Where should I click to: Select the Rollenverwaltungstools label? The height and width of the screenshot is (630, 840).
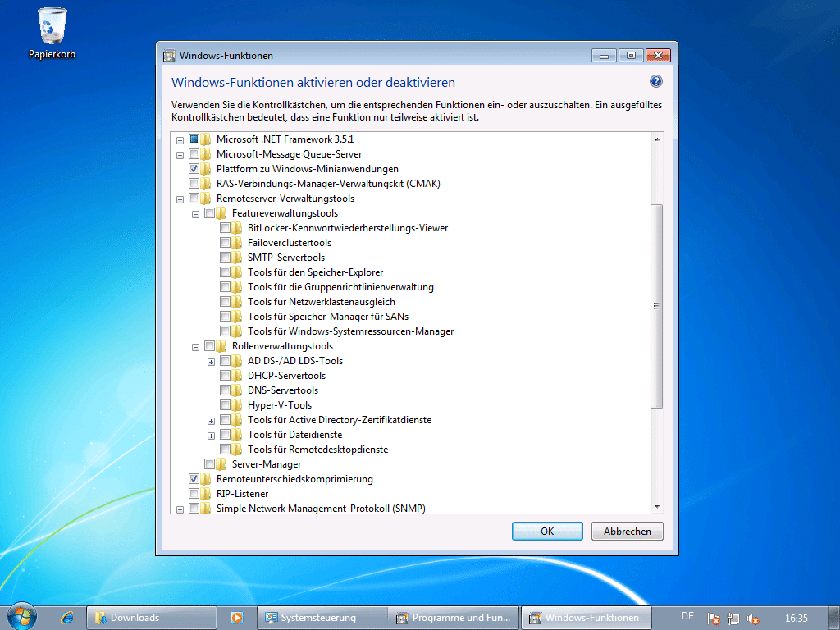point(282,346)
